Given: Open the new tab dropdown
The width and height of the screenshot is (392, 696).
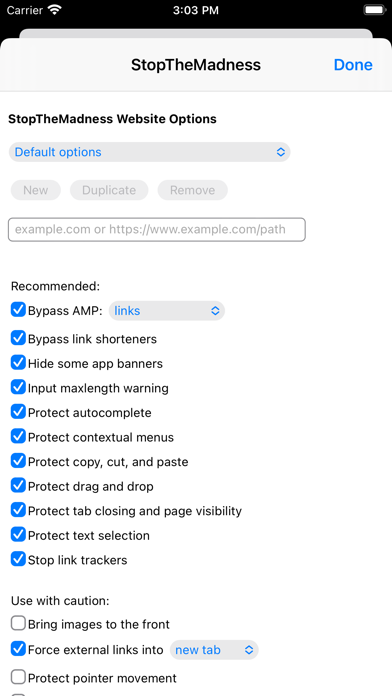Looking at the screenshot, I should 214,650.
